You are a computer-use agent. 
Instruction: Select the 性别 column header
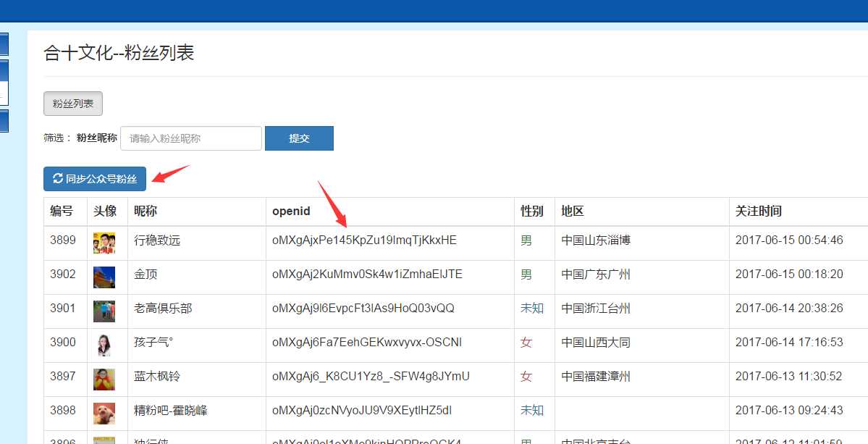532,211
